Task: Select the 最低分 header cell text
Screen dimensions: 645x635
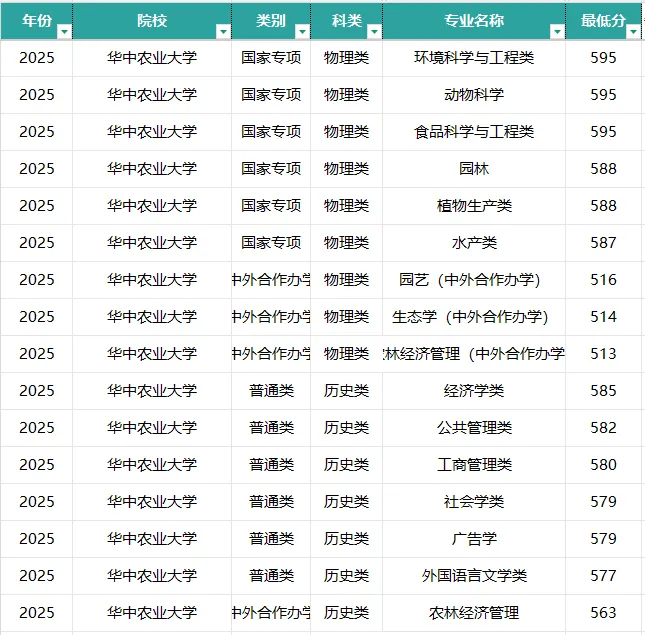Action: (603, 21)
